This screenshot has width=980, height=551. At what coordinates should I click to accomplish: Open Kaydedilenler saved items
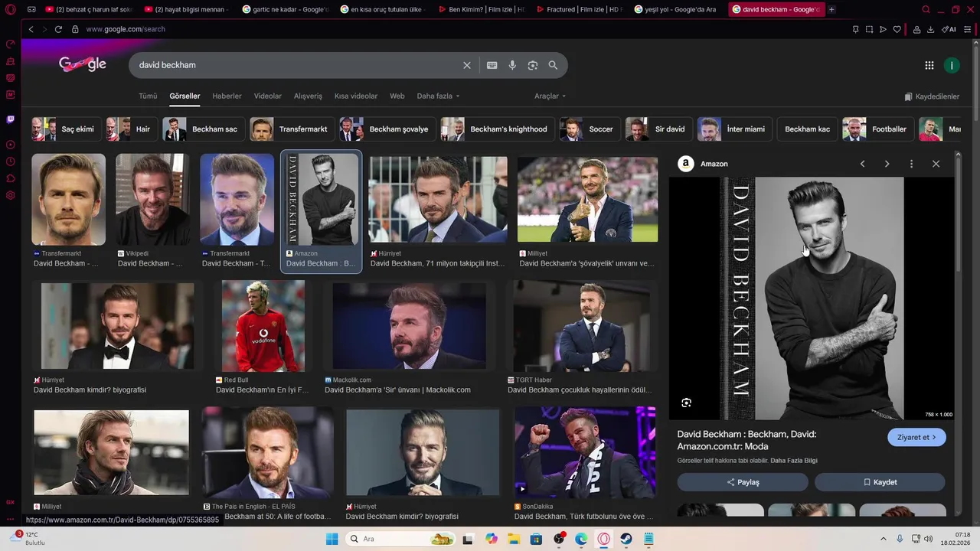[932, 96]
